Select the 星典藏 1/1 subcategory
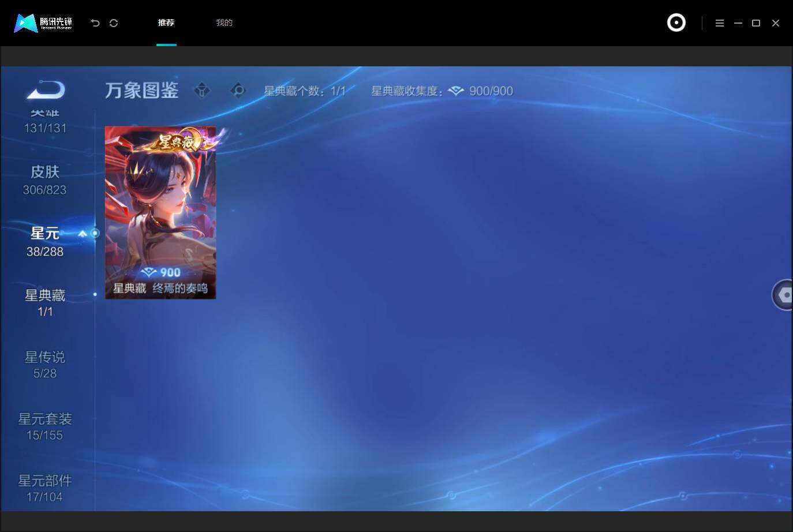Screen dimensions: 793x532 [45, 304]
